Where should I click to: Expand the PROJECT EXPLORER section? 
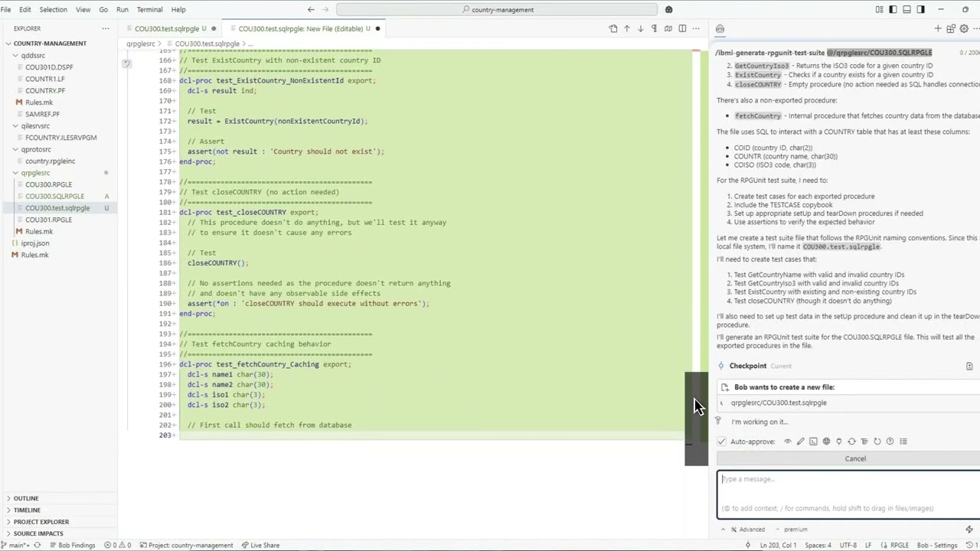41,522
